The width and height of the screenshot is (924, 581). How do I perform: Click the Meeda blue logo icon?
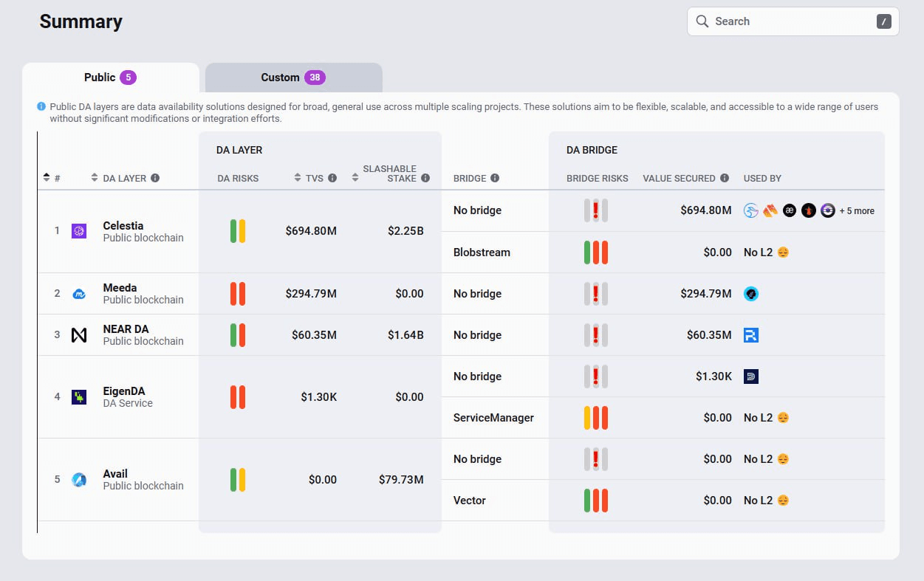coord(79,293)
